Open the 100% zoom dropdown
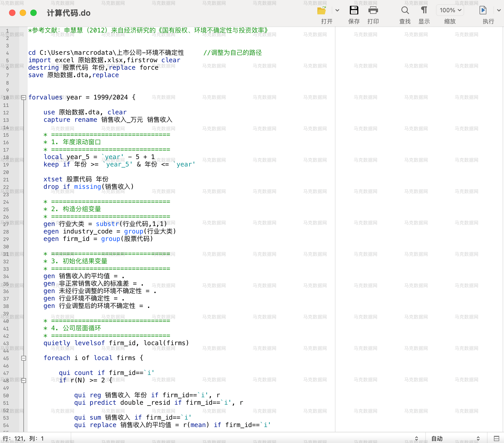The image size is (504, 443). tap(450, 10)
